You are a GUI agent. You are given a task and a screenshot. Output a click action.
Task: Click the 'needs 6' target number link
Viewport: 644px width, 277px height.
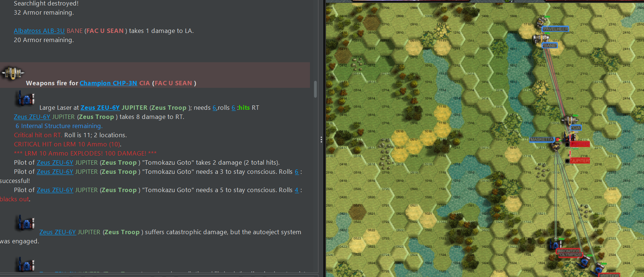point(215,108)
